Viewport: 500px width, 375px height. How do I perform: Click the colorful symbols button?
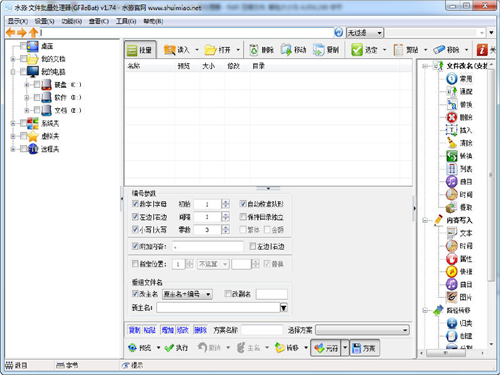[x=326, y=348]
